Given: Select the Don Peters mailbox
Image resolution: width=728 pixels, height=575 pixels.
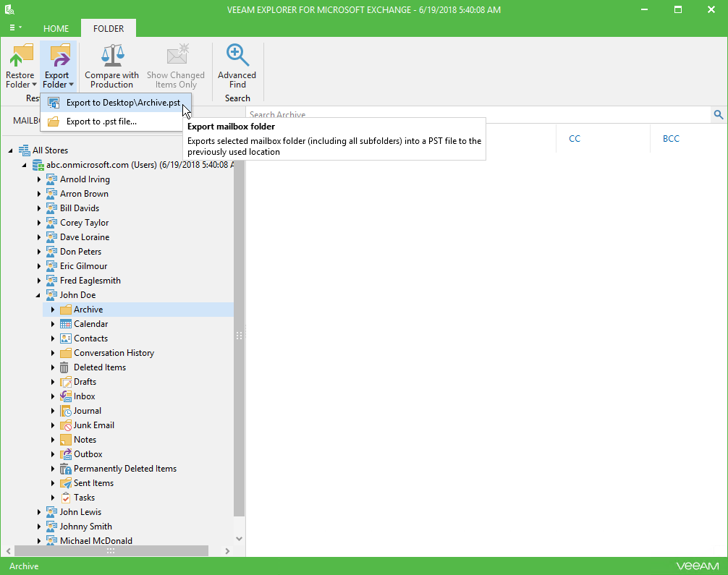Looking at the screenshot, I should [x=80, y=252].
